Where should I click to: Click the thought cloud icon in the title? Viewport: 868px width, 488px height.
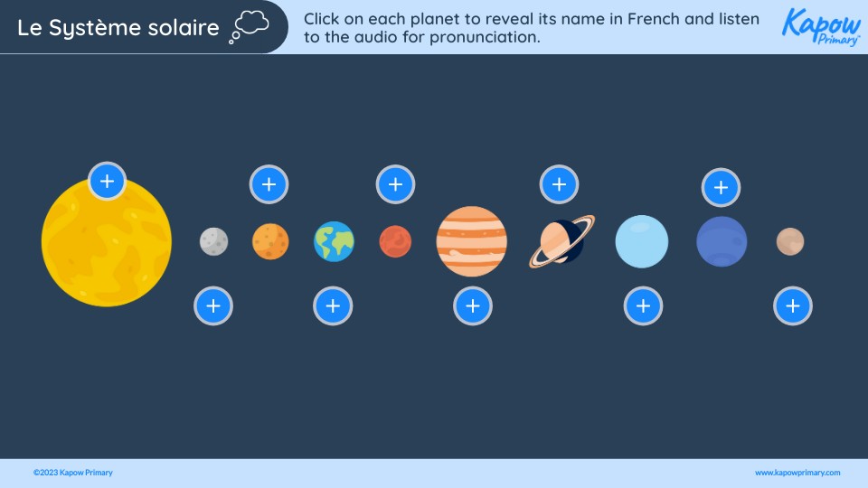coord(250,25)
